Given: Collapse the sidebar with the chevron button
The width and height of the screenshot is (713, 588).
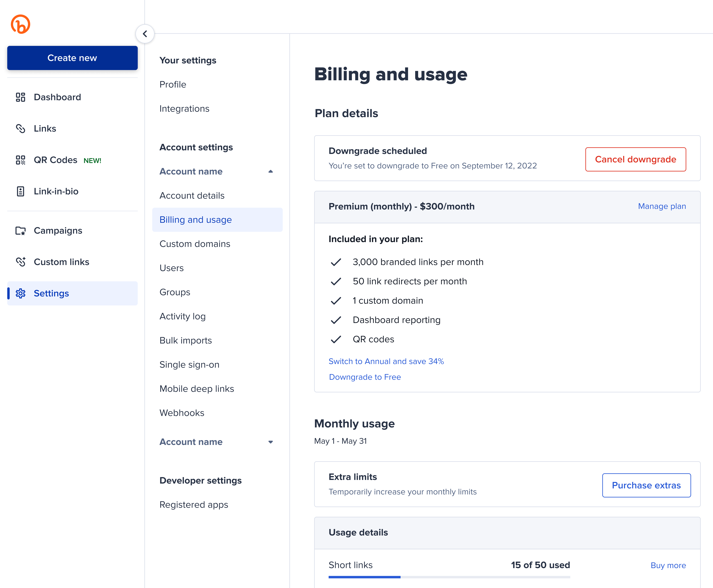Looking at the screenshot, I should pyautogui.click(x=145, y=34).
